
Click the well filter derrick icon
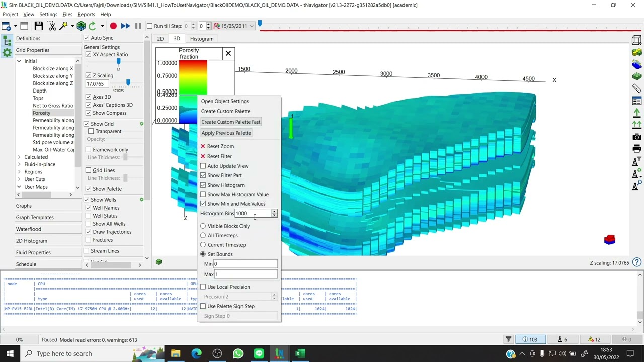coord(637,162)
